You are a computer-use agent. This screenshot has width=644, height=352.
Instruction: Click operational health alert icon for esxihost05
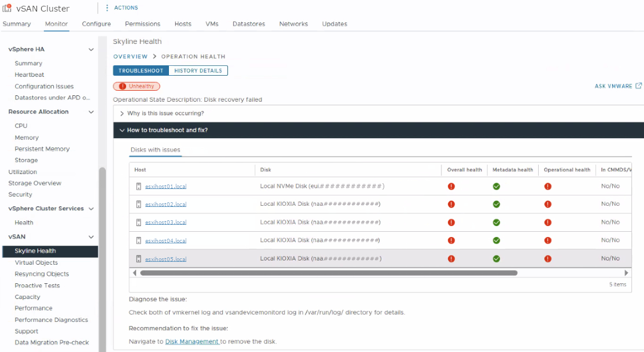point(548,259)
